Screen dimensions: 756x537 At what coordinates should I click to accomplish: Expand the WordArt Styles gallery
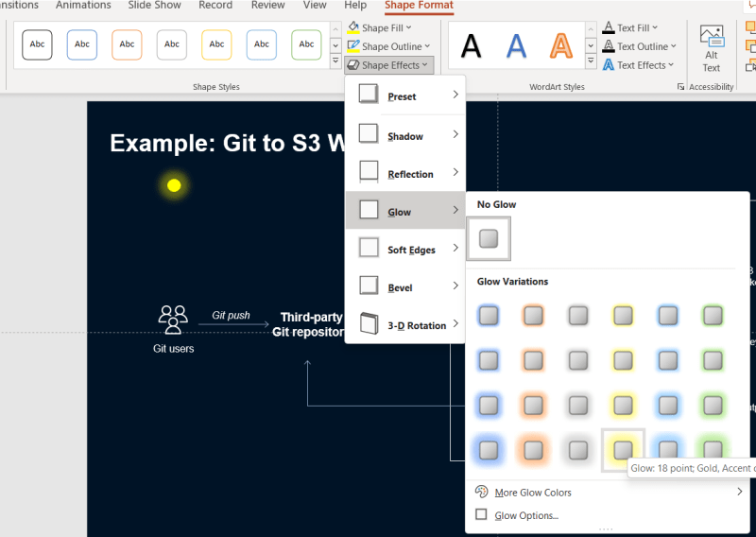591,61
